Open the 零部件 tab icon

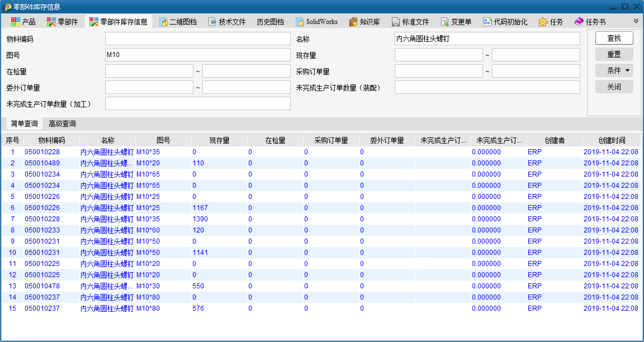(51, 22)
